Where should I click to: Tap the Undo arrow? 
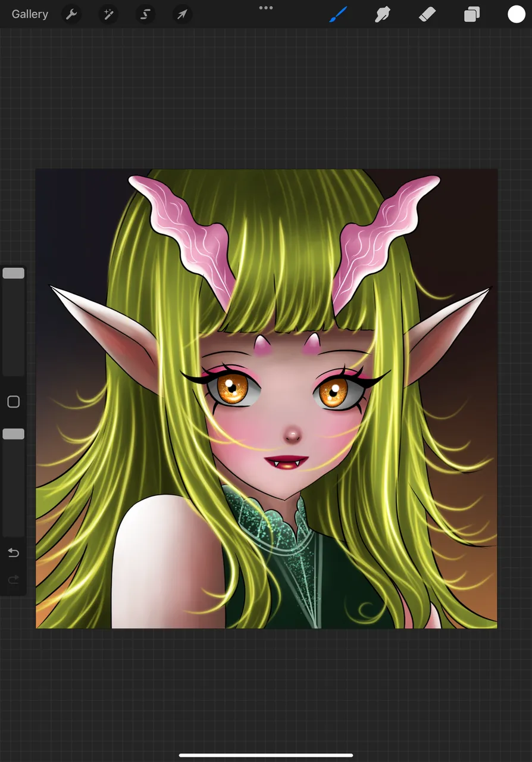click(x=13, y=553)
